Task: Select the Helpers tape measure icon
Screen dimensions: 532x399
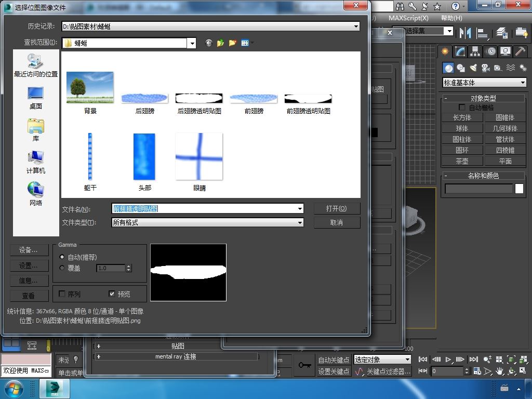Action: point(498,68)
